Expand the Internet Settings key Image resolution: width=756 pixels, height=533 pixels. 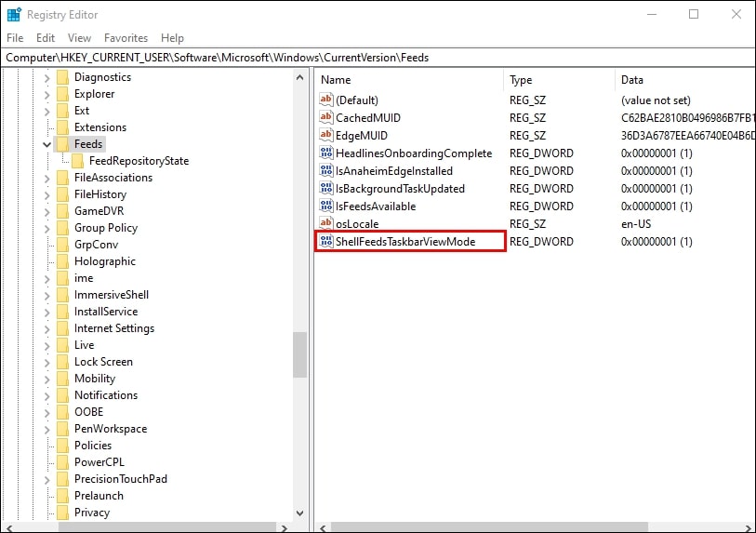pos(46,328)
